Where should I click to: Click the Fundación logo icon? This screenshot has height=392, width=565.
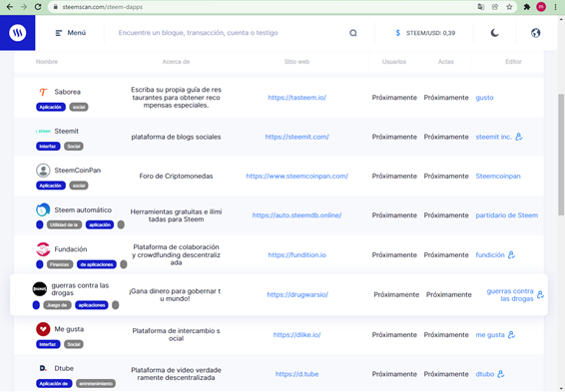tap(43, 249)
